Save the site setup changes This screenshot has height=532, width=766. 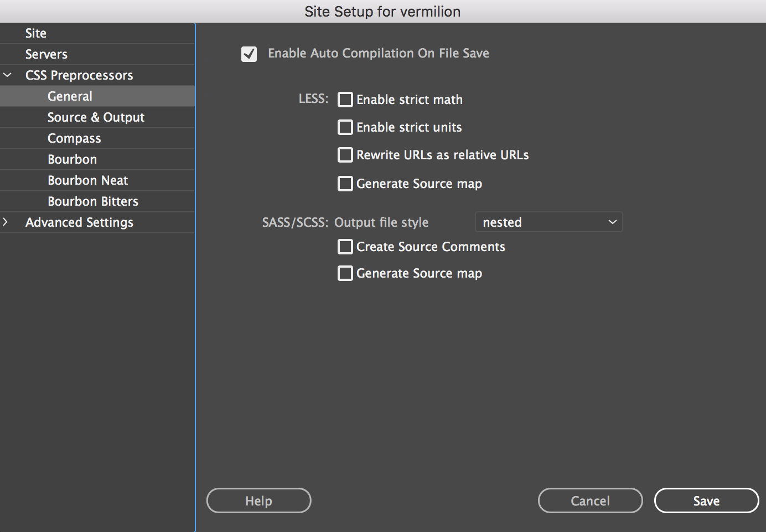[x=706, y=500]
